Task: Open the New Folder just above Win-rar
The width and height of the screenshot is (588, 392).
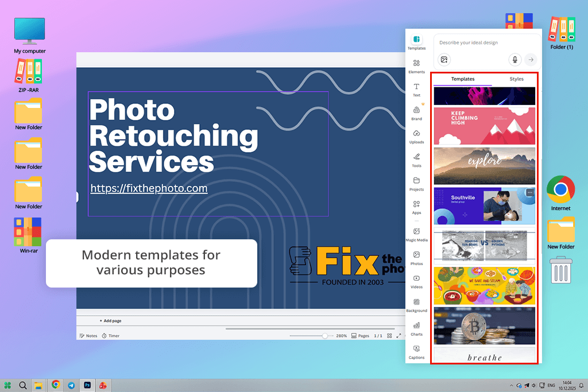Action: pyautogui.click(x=28, y=193)
